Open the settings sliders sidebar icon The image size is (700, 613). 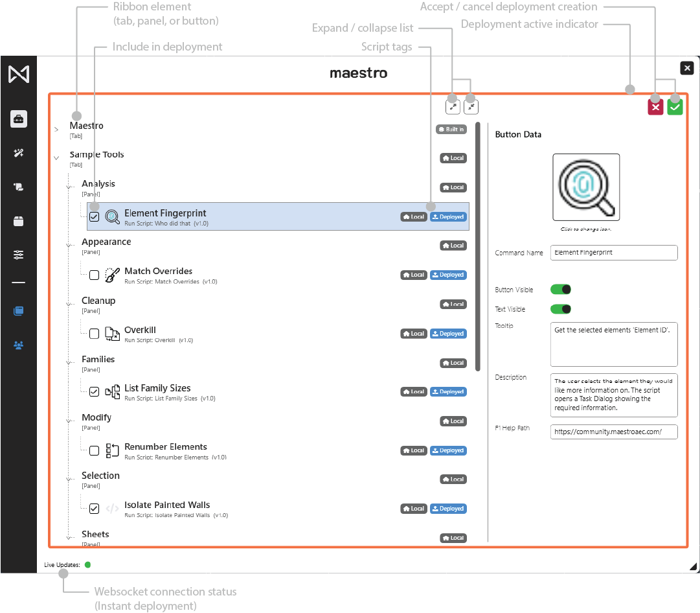[x=18, y=255]
